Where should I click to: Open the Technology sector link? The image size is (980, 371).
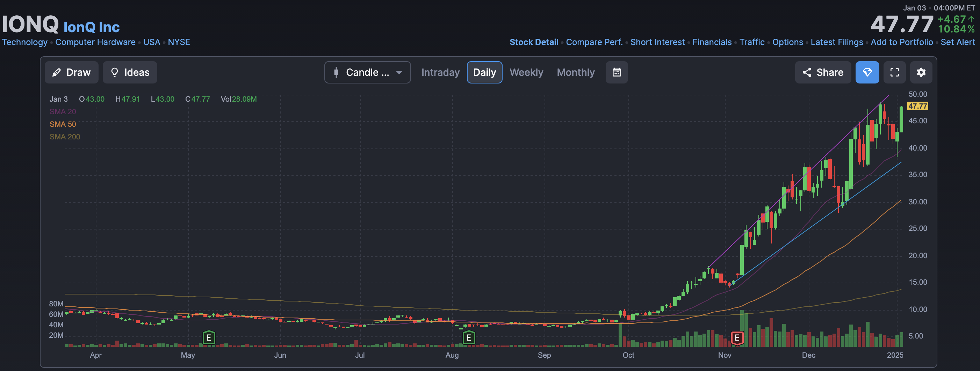[x=25, y=42]
